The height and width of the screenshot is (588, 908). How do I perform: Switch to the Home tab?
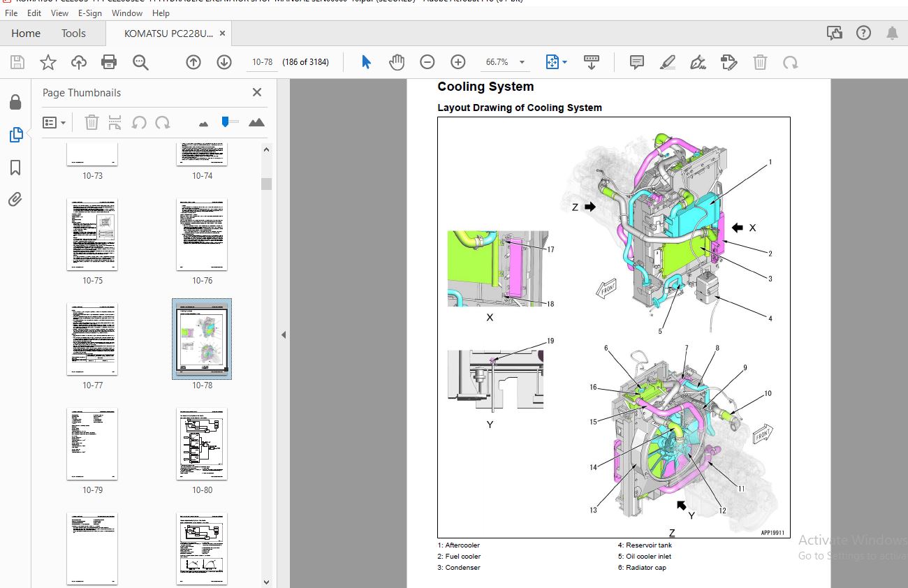[x=26, y=33]
